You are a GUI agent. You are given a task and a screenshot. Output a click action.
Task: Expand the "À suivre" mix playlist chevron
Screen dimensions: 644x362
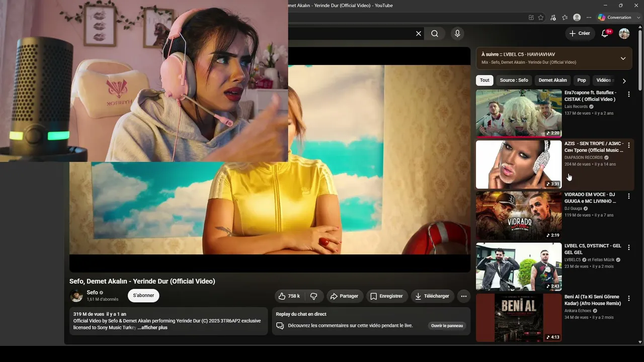(x=623, y=58)
